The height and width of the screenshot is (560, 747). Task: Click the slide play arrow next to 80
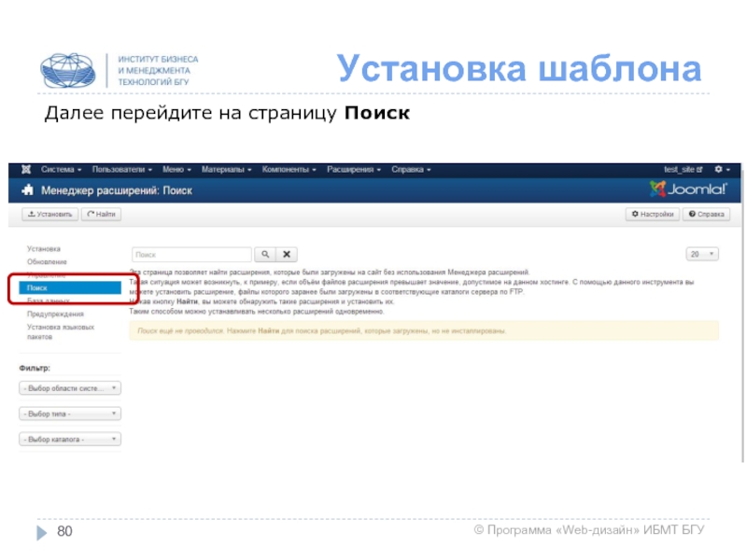[42, 532]
